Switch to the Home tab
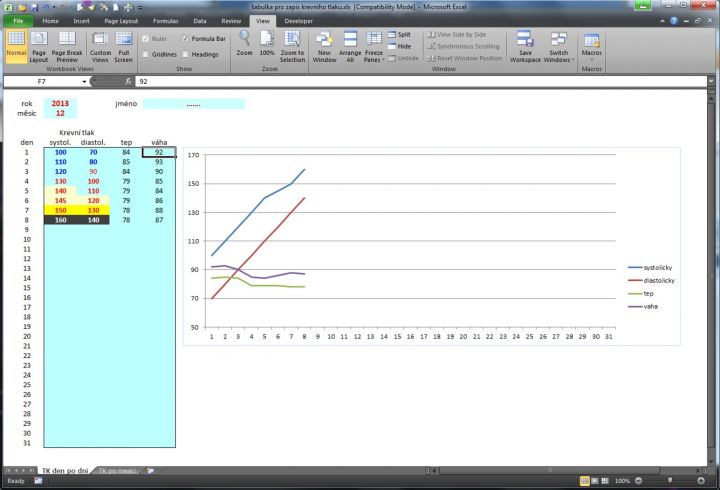The height and width of the screenshot is (490, 720). pos(51,21)
